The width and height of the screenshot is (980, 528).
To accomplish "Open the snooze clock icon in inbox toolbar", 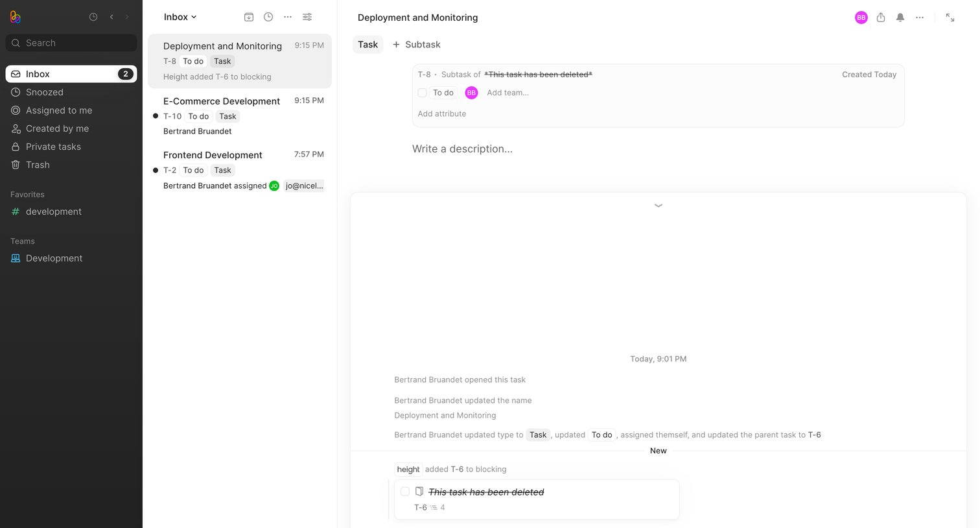I will [268, 17].
